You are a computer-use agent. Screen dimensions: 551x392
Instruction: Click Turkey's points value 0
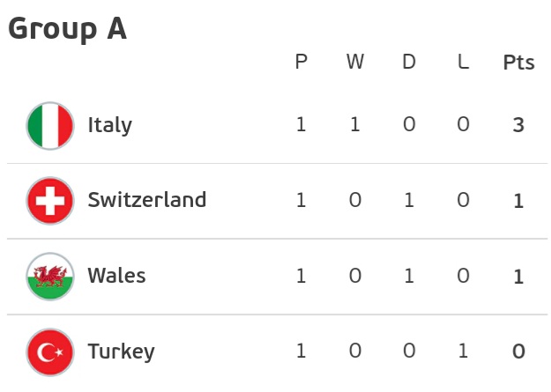(518, 352)
